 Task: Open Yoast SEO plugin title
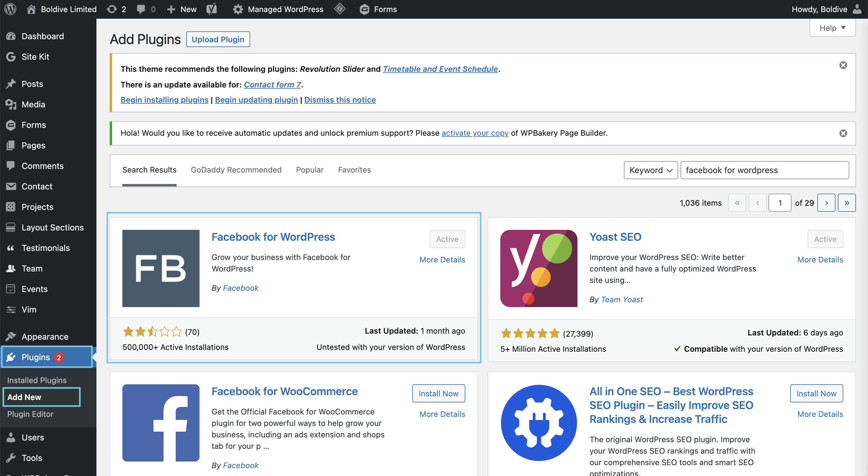[615, 237]
